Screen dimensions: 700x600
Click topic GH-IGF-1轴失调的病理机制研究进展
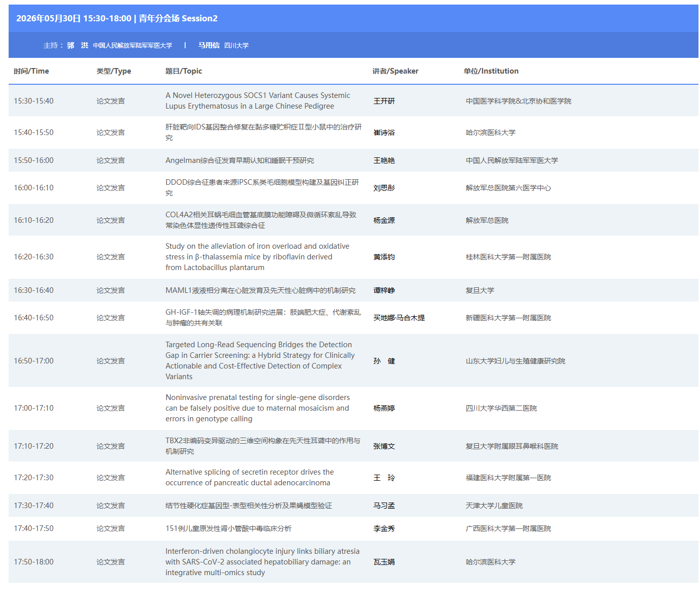(x=263, y=317)
